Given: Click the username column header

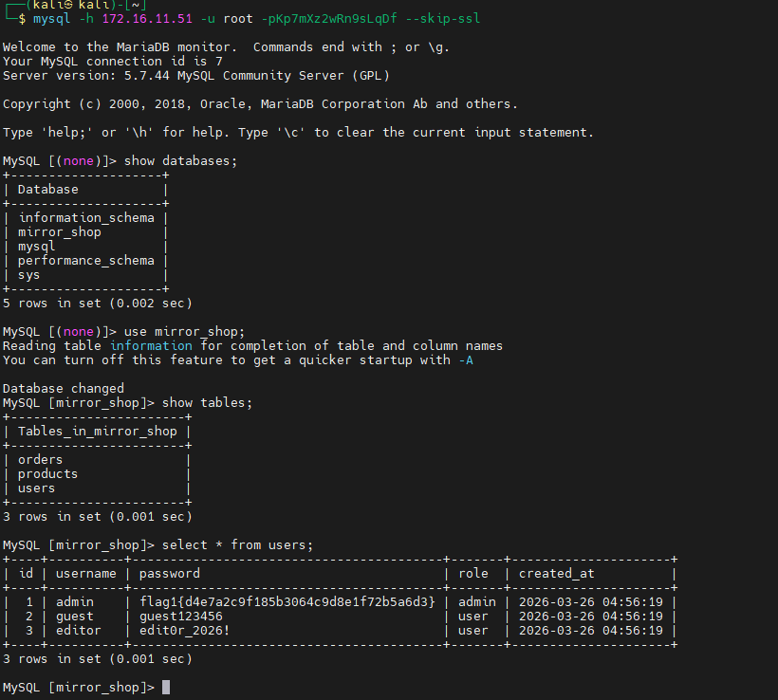Looking at the screenshot, I should (x=85, y=573).
